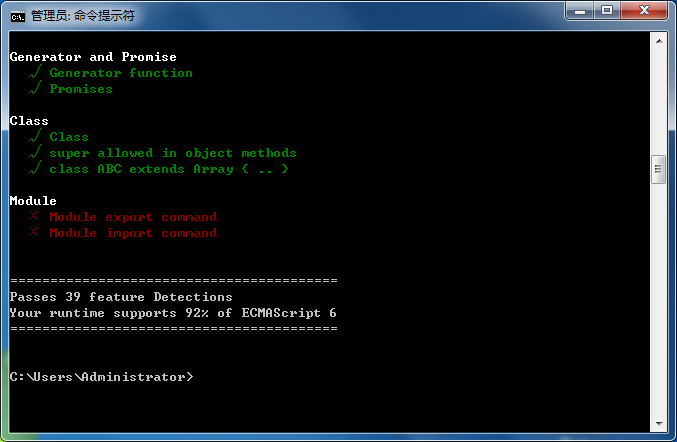The height and width of the screenshot is (442, 677).
Task: Click the white 'Module' section heading
Action: 33,201
